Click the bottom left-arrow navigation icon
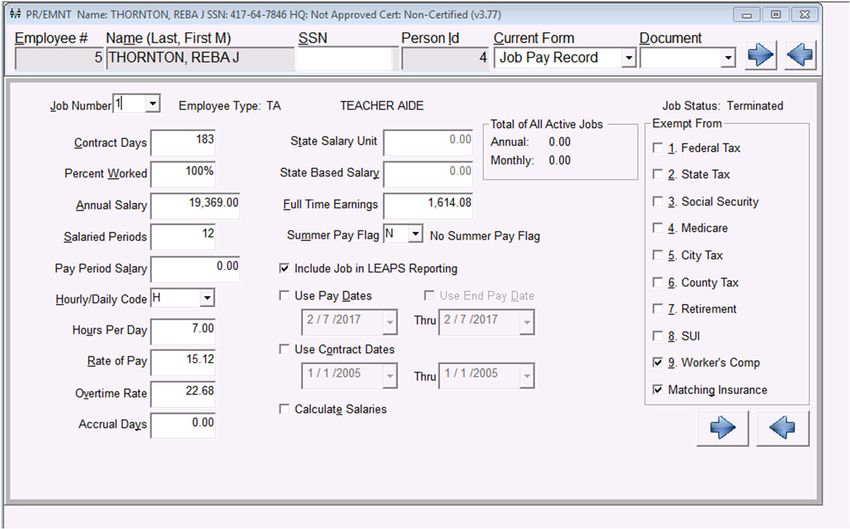 coord(783,428)
